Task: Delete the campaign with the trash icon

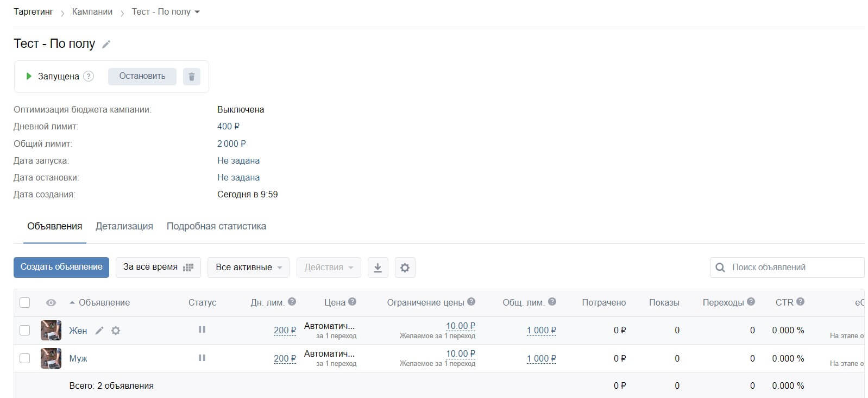Action: point(191,77)
